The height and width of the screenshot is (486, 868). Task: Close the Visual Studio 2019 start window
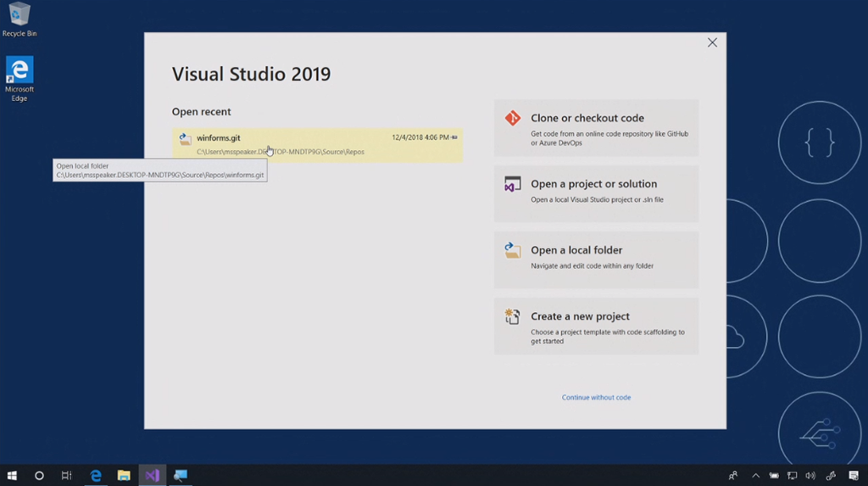pos(712,42)
